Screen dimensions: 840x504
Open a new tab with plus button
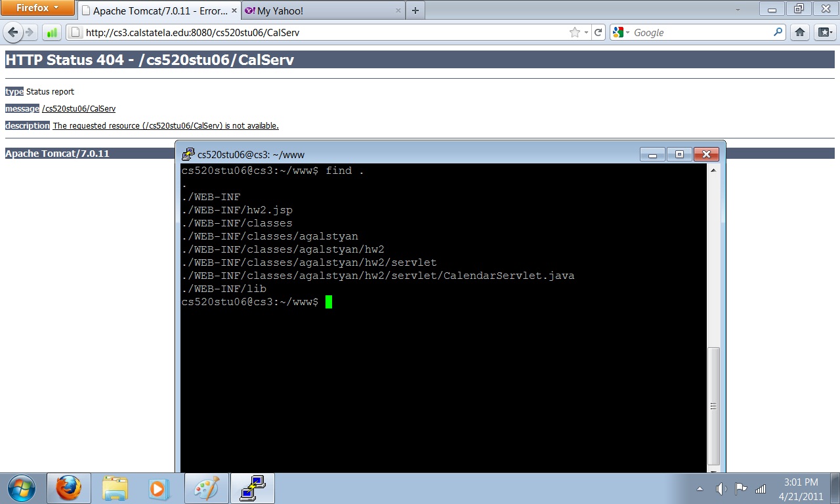tap(415, 11)
